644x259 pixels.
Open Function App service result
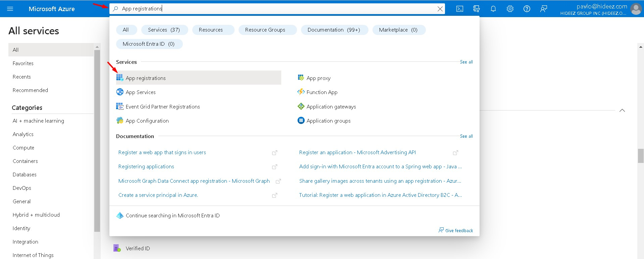(x=322, y=92)
